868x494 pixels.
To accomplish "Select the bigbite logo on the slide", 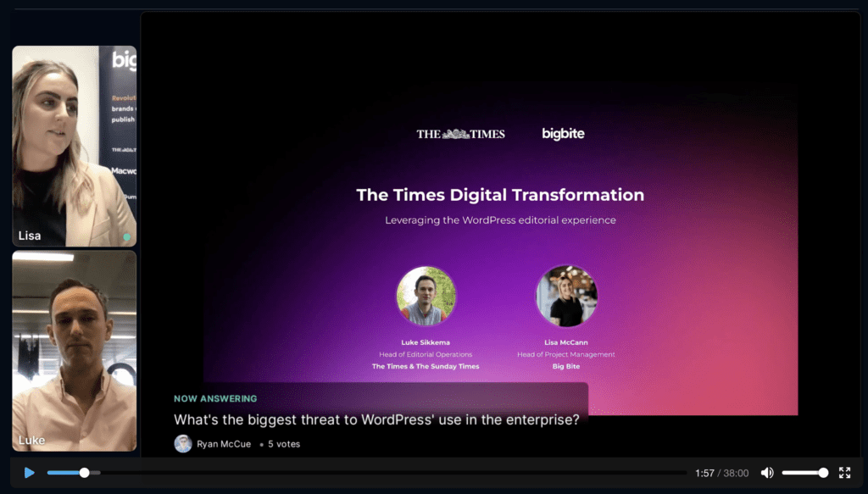I will tap(563, 133).
